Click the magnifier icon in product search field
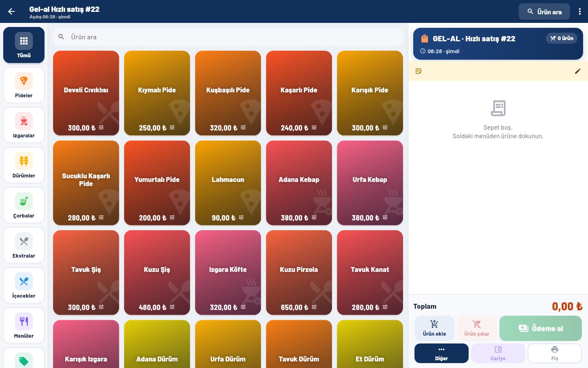Screen dimensions: 588x368 61,37
